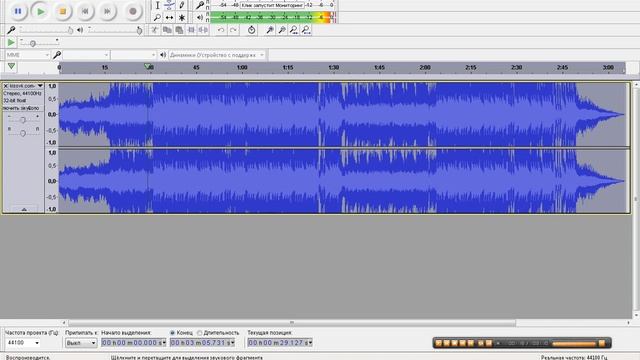Select the Selection (I-beam) tool
This screenshot has height=360, width=640.
tap(157, 5)
